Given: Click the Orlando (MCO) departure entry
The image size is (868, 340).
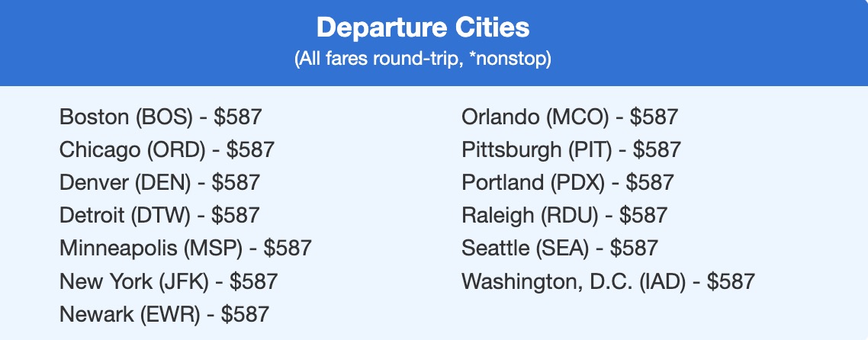Looking at the screenshot, I should click(570, 117).
